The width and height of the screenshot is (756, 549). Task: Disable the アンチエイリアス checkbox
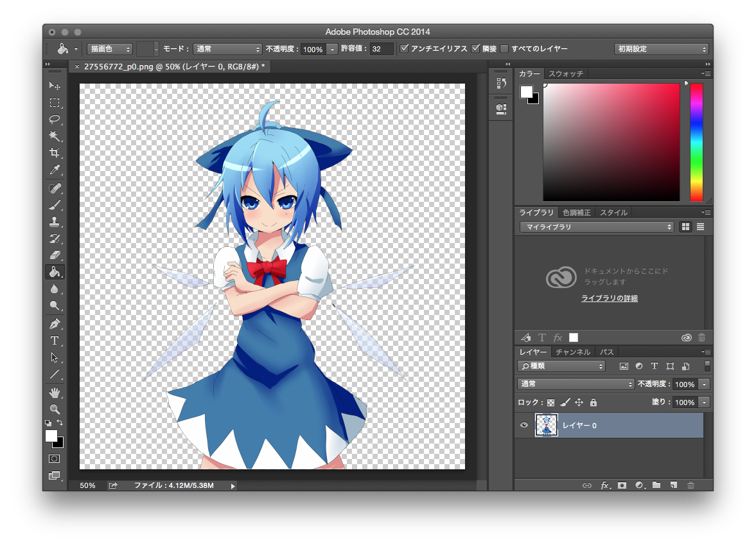[x=405, y=48]
